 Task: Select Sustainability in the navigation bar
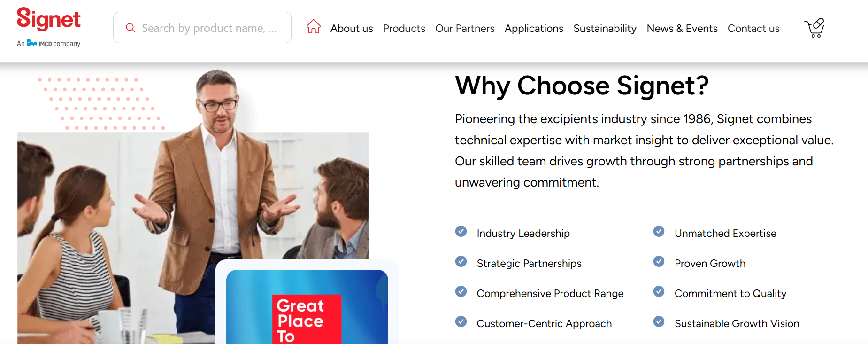(605, 29)
